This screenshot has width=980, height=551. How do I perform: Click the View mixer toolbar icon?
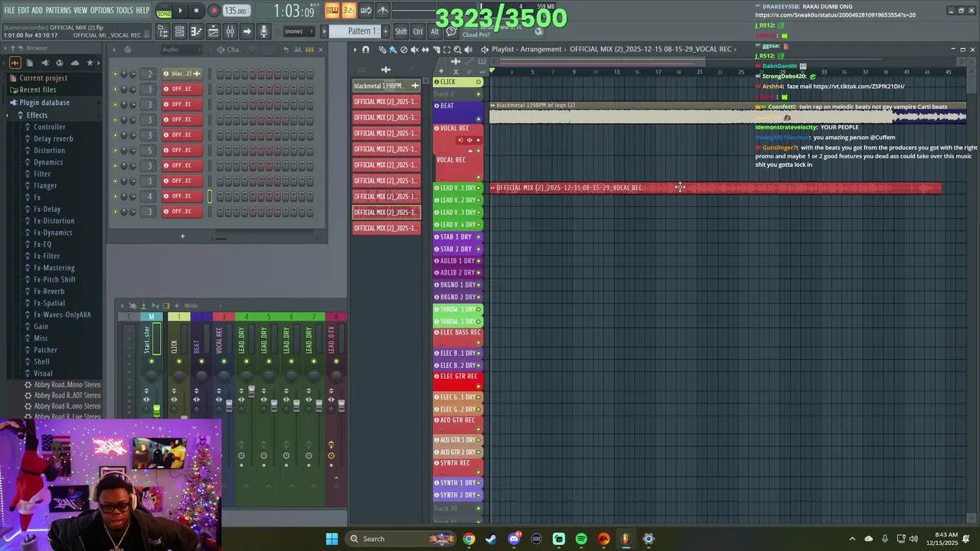pyautogui.click(x=230, y=31)
